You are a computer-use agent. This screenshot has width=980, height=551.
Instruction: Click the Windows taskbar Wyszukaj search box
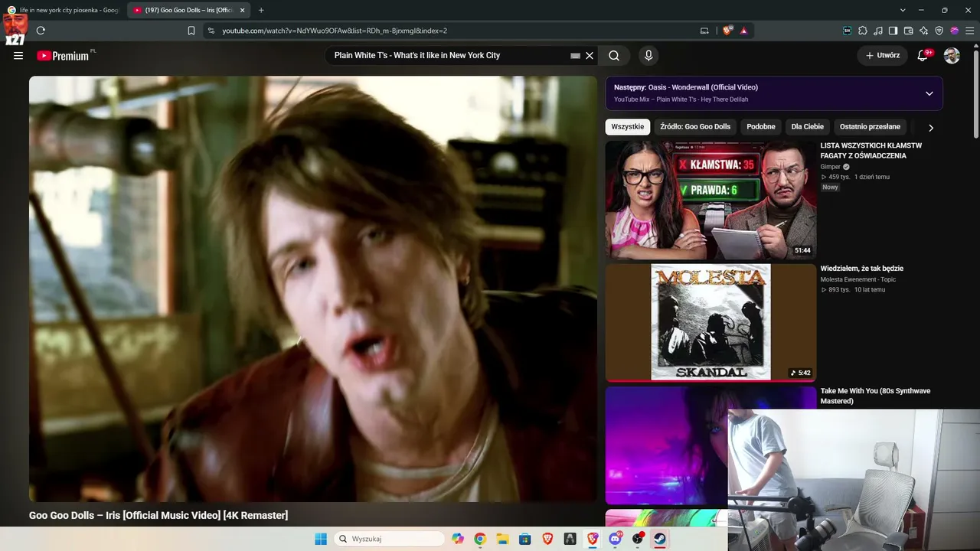pyautogui.click(x=390, y=539)
